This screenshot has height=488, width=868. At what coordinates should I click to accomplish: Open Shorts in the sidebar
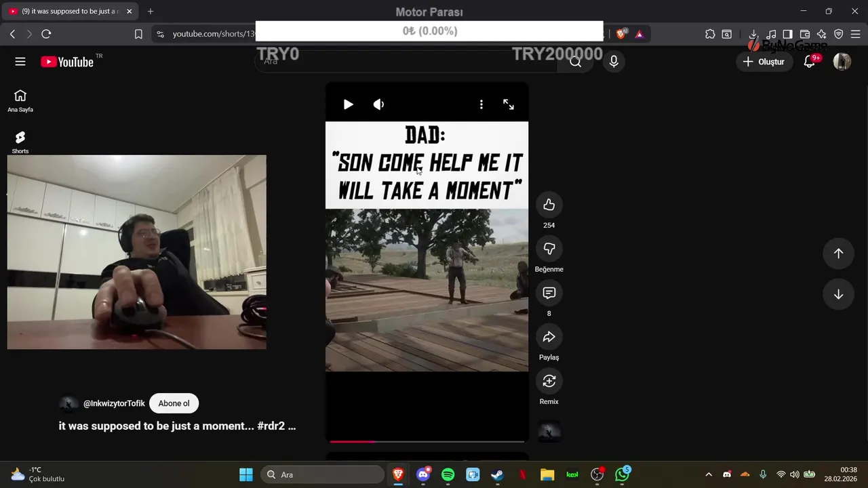(20, 142)
